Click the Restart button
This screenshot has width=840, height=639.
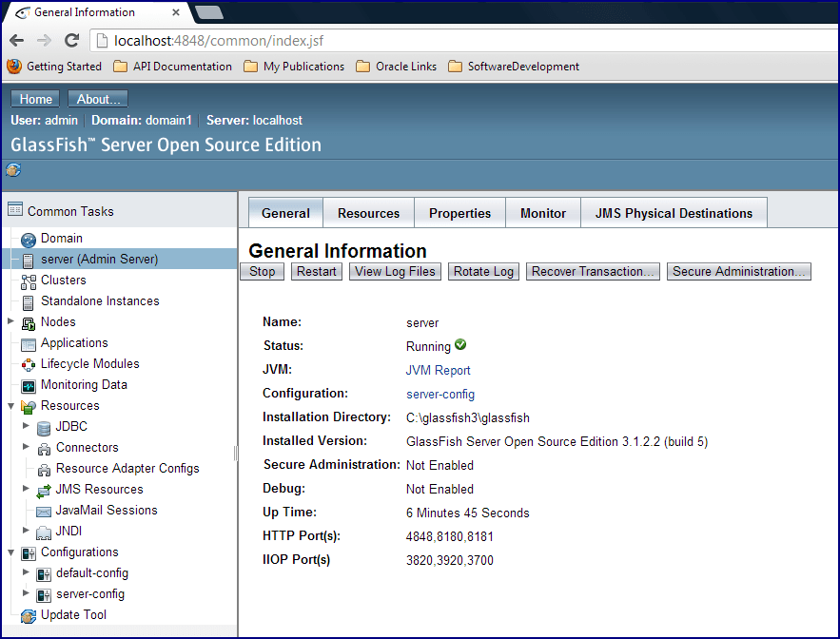pos(316,271)
